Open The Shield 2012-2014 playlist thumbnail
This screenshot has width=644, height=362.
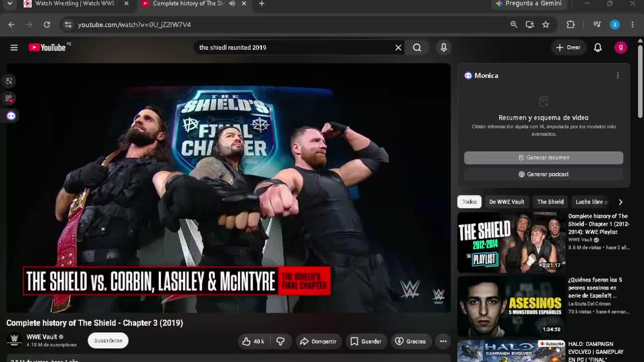[511, 242]
